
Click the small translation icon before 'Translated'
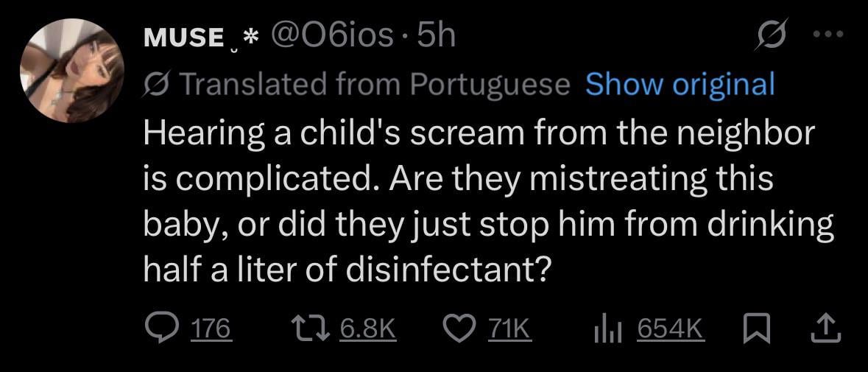tap(155, 85)
